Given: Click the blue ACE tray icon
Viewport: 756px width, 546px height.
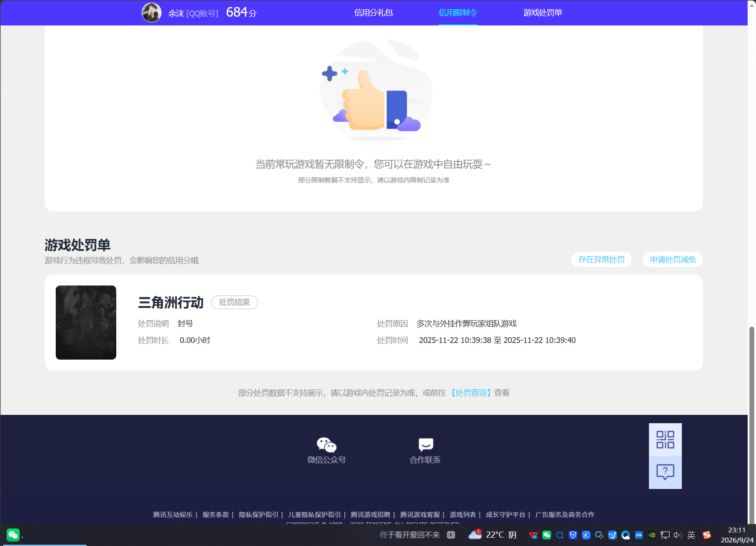Looking at the screenshot, I should [639, 535].
